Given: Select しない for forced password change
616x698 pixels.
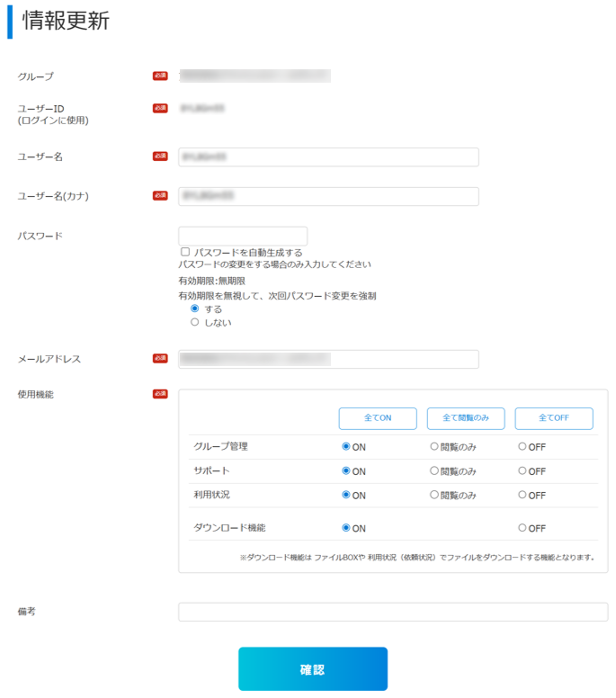Looking at the screenshot, I should point(195,322).
